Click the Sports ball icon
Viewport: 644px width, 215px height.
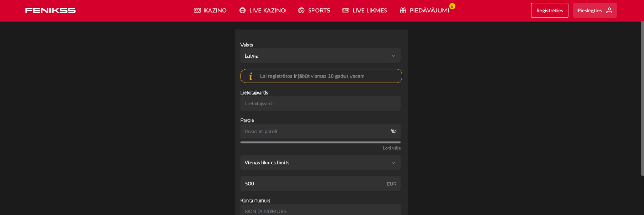pos(301,10)
